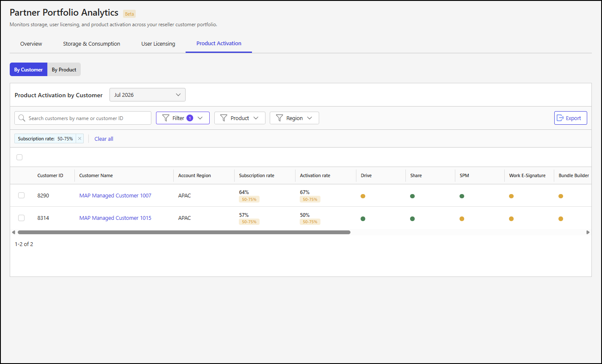Expand the Filter dropdown
The height and width of the screenshot is (364, 602).
point(183,118)
